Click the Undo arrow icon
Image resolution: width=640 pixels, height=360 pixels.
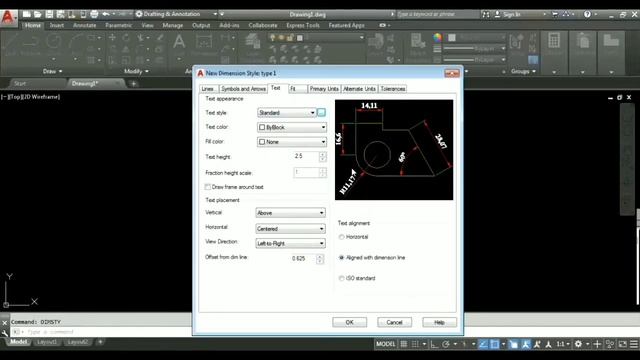point(106,14)
